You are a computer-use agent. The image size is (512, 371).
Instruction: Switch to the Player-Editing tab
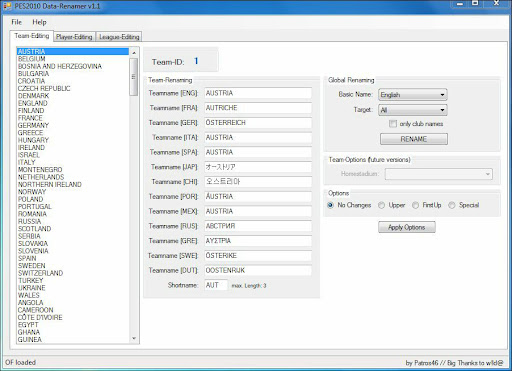click(x=74, y=37)
